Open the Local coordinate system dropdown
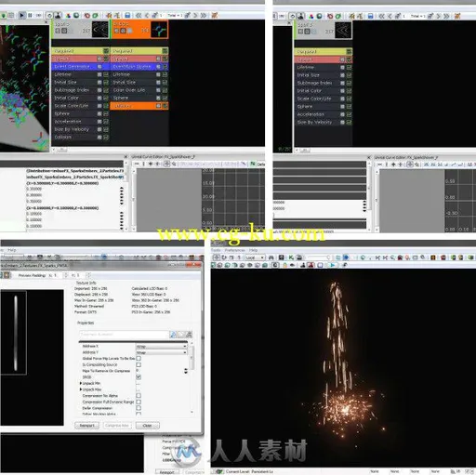The width and height of the screenshot is (476, 475). pos(255,257)
